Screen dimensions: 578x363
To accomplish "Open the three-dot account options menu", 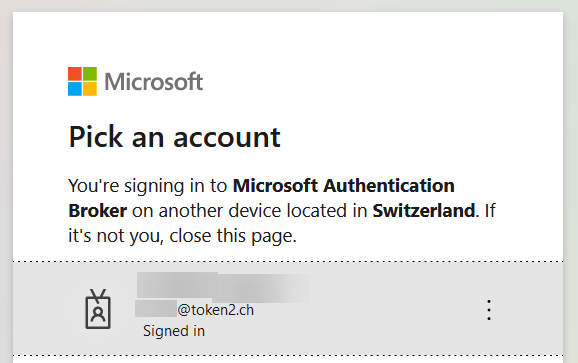I will [x=489, y=310].
